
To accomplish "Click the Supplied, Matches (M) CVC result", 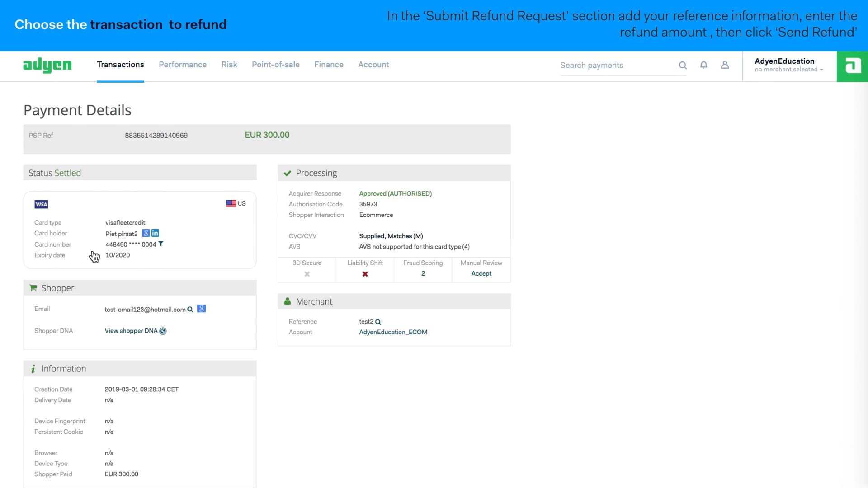I will [x=391, y=236].
